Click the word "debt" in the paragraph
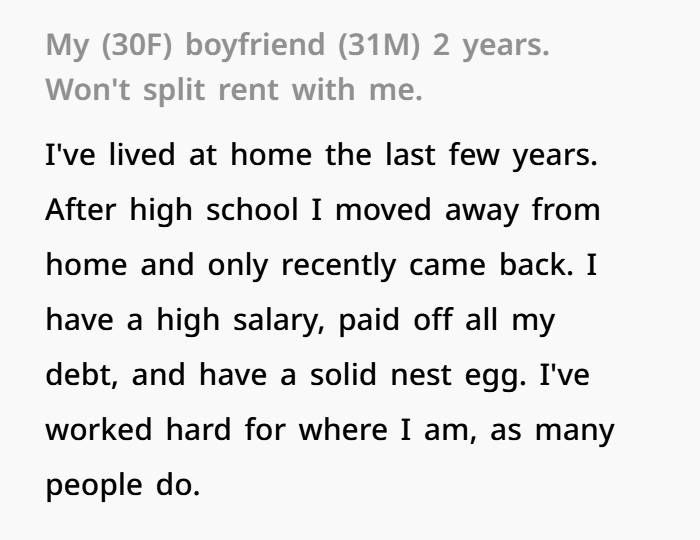The image size is (700, 540). point(79,375)
